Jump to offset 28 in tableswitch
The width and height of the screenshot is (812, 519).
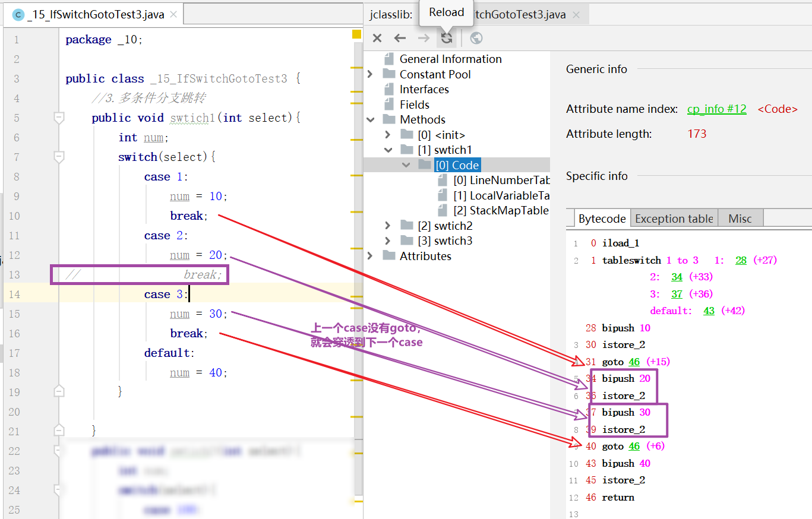pyautogui.click(x=741, y=260)
